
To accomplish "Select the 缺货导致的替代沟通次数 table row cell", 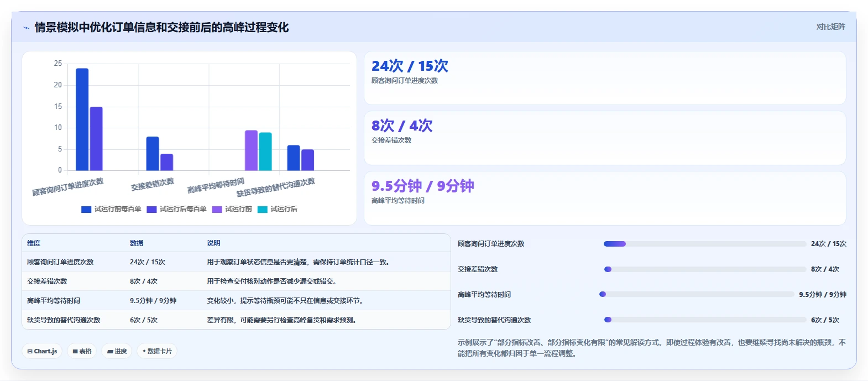I will (x=64, y=320).
